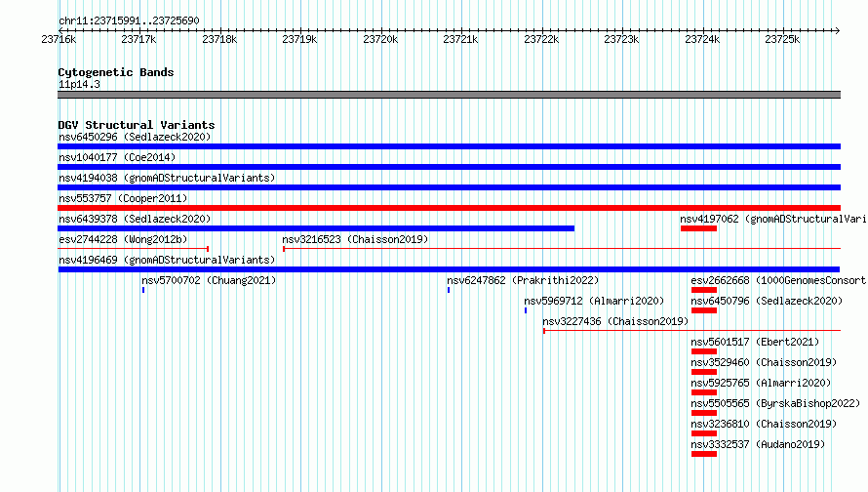Click the 23719k ruler tick label
868x492 pixels.
(x=299, y=39)
